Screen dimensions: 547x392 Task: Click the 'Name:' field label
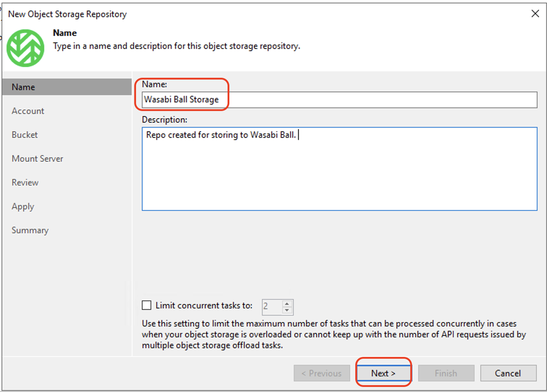(154, 84)
